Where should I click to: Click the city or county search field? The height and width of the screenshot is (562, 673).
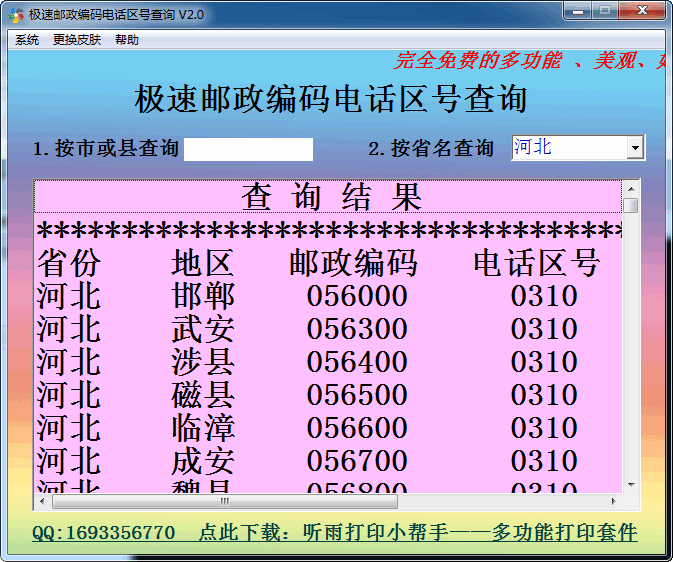249,149
